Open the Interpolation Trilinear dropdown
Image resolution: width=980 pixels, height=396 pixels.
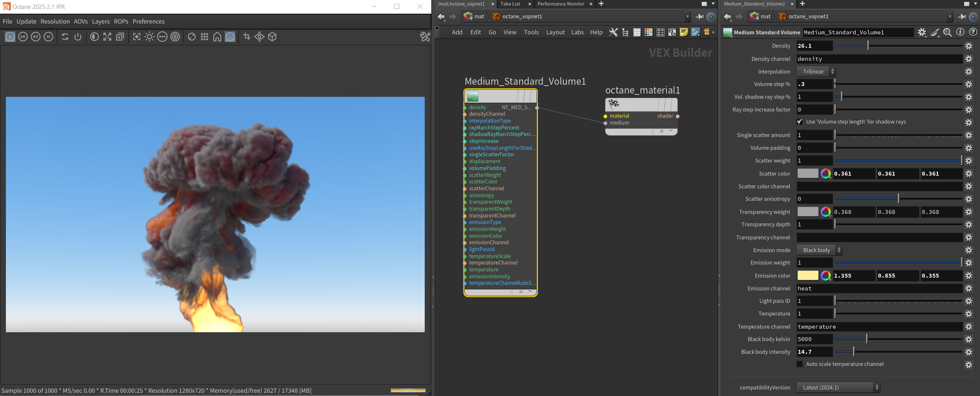coord(816,71)
